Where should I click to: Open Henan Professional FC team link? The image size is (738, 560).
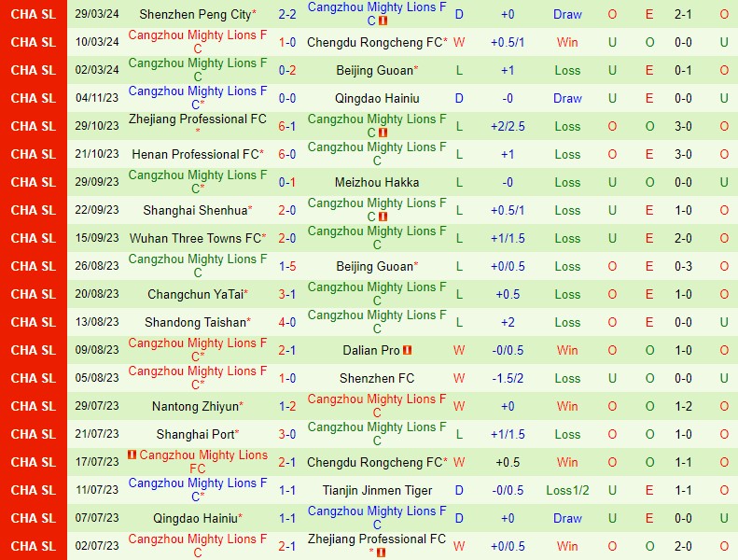(x=195, y=155)
